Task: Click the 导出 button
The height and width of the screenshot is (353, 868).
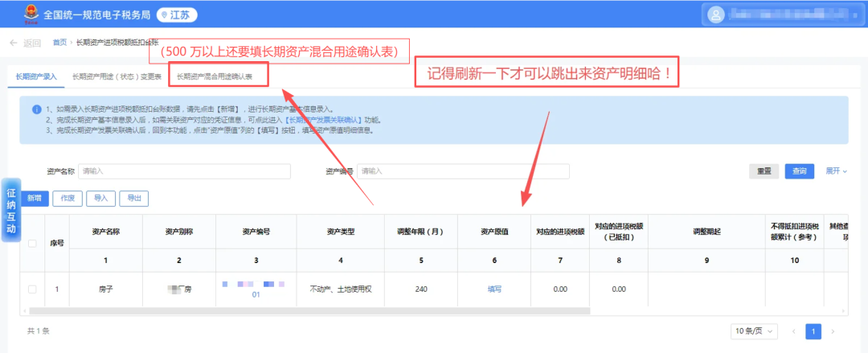Action: [x=134, y=199]
